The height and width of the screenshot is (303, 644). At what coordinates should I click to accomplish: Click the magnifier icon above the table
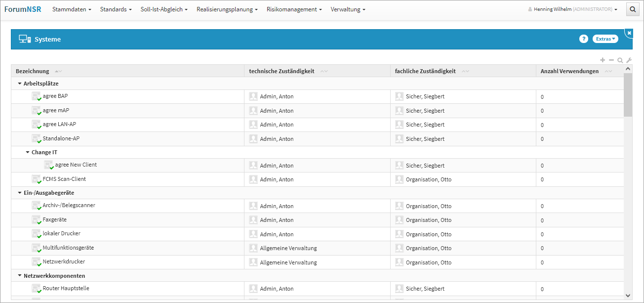pos(620,60)
